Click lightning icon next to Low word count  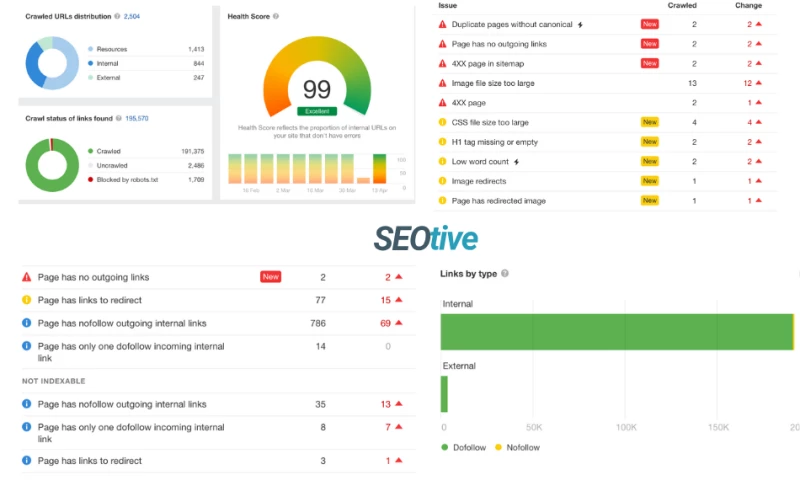(x=516, y=161)
